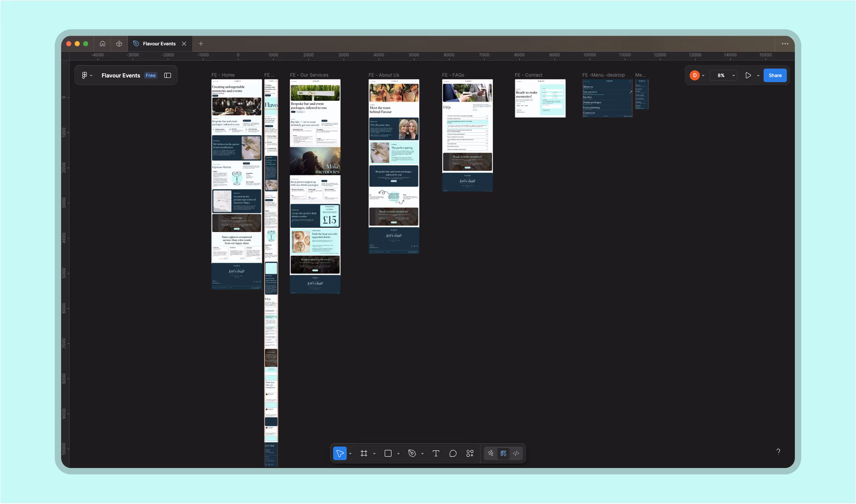
Task: Switch to Draw mode with the pencil toggle
Action: pos(490,453)
